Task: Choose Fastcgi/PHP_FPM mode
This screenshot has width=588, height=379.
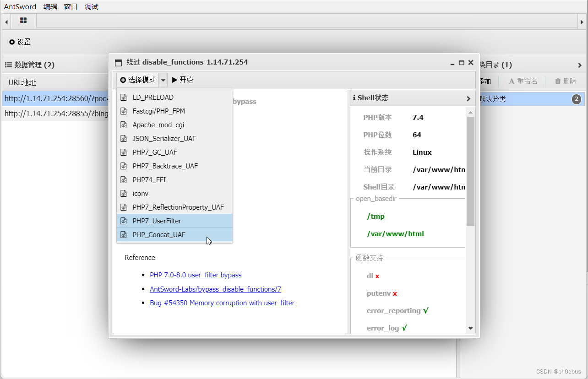Action: click(x=174, y=111)
